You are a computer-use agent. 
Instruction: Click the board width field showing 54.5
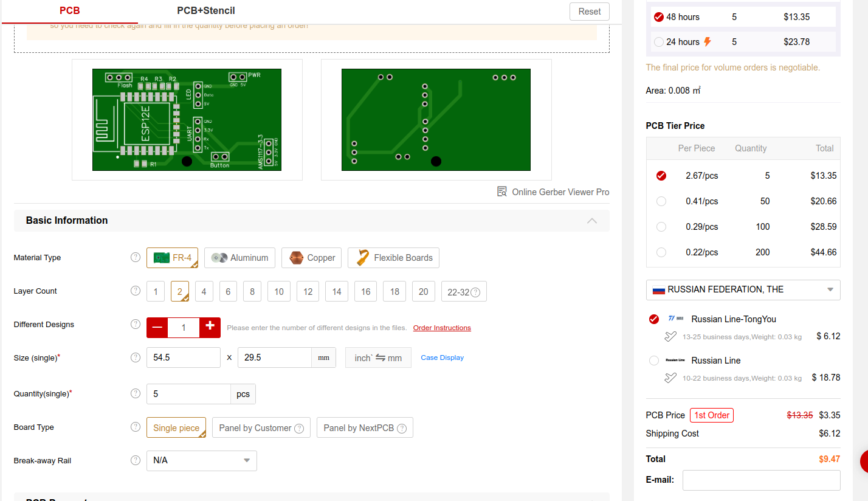(184, 358)
